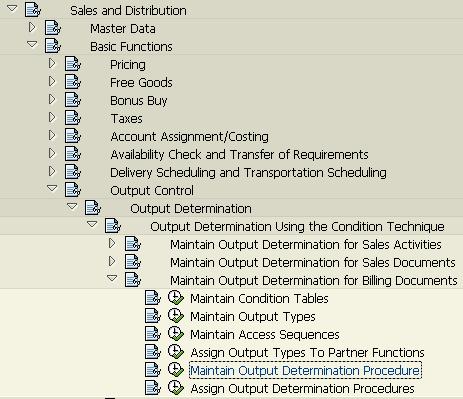
Task: Select the Free Goods label
Action: click(141, 83)
